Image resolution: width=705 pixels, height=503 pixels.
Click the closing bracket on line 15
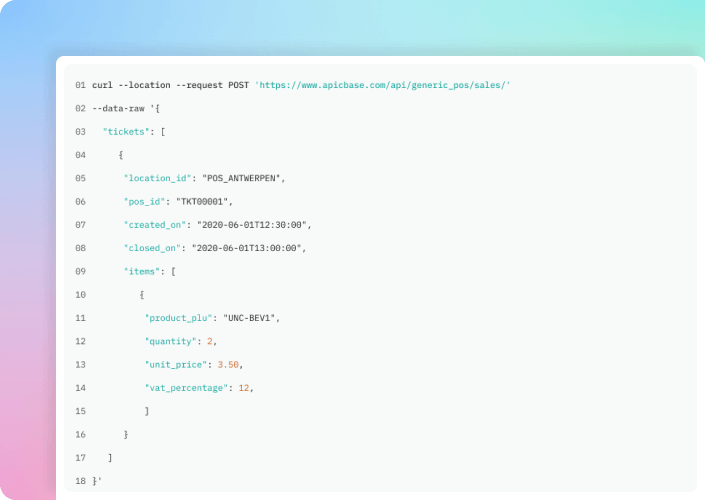point(147,411)
